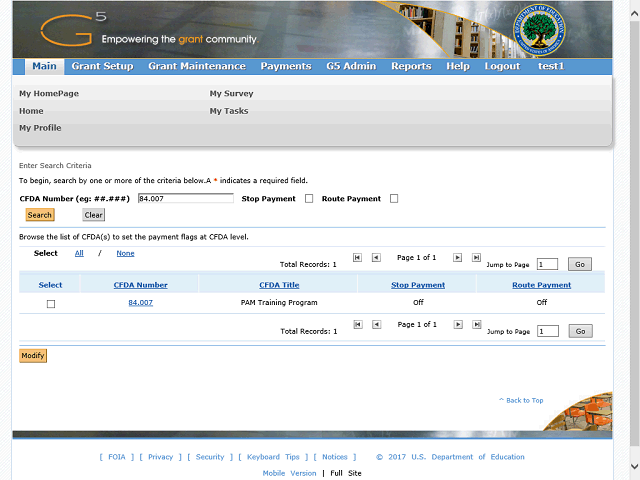Open the Grant Maintenance menu
The height and width of the screenshot is (480, 640).
click(197, 66)
